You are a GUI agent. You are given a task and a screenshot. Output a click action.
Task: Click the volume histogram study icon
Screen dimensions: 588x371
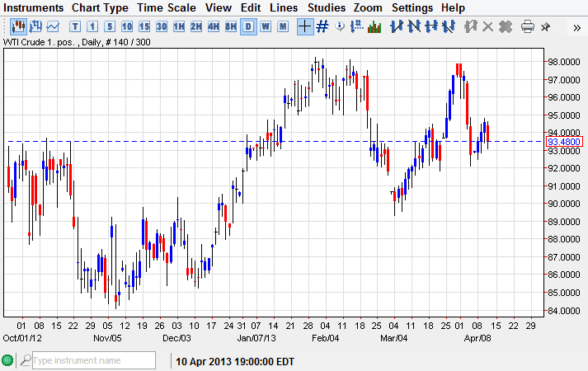coord(374,26)
